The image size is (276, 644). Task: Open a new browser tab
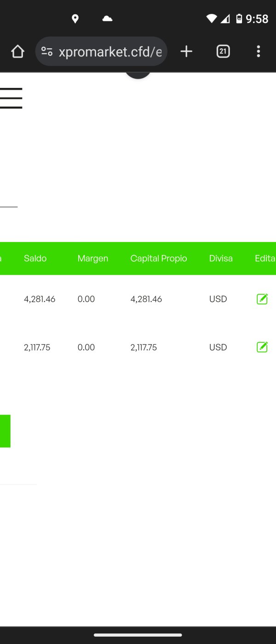coord(186,52)
